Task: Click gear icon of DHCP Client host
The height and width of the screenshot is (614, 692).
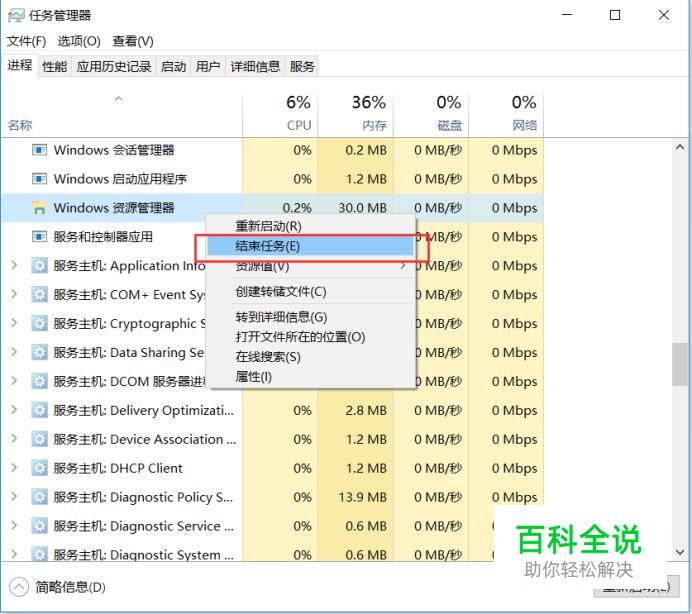Action: (x=39, y=468)
